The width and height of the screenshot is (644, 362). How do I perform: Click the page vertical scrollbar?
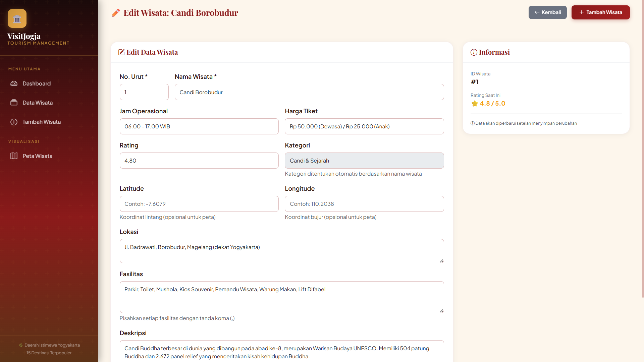643,149
